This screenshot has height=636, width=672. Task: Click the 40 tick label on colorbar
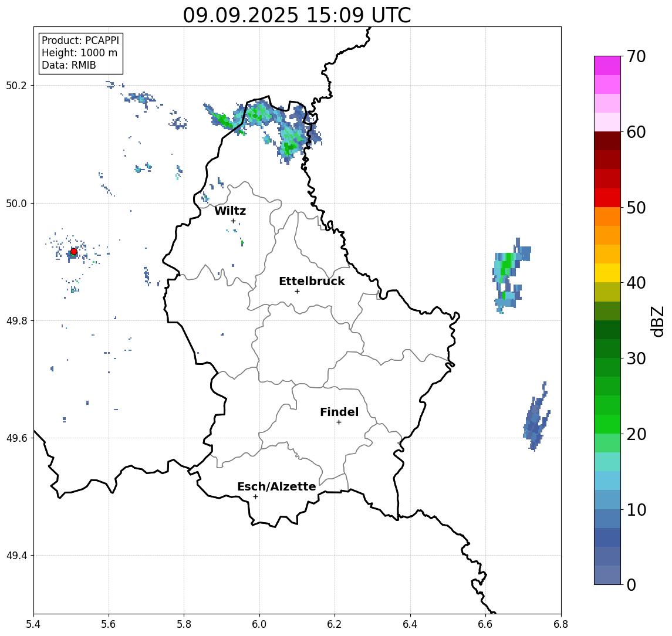pyautogui.click(x=636, y=283)
